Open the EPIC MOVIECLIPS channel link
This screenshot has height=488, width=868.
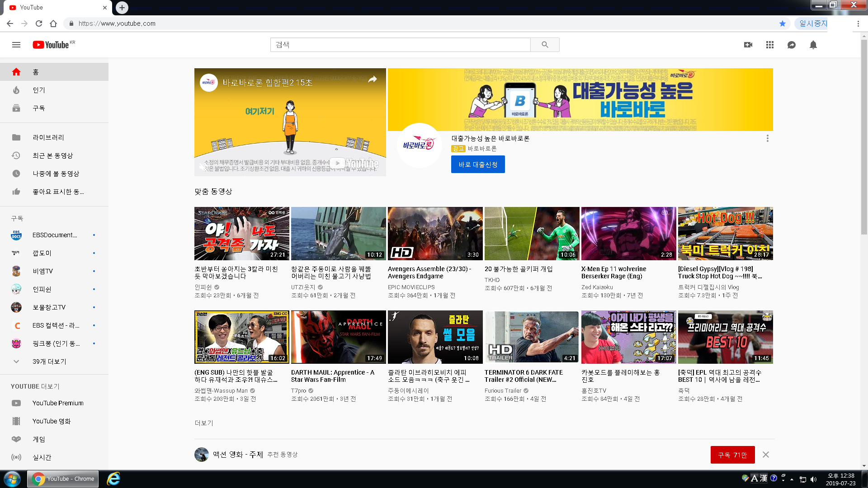(x=411, y=287)
